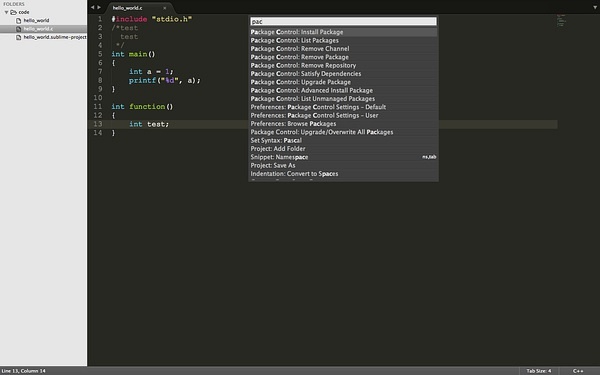This screenshot has height=375, width=600.
Task: Choose Project: Save As
Action: coord(343,166)
